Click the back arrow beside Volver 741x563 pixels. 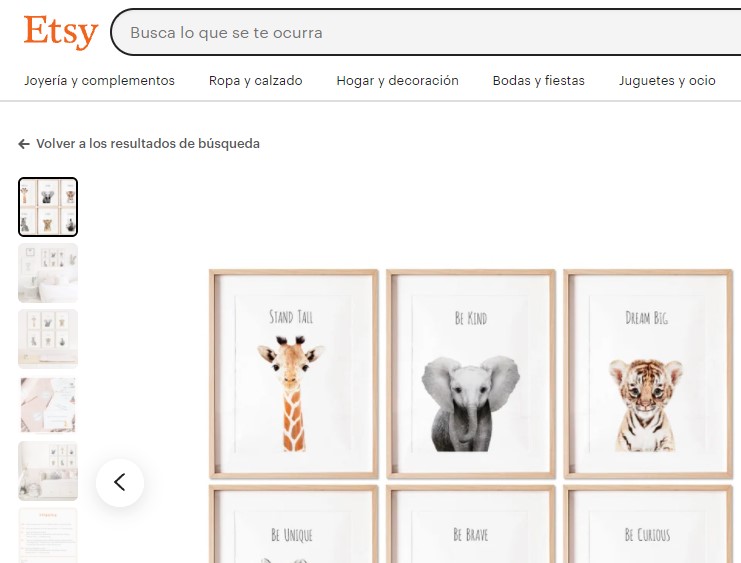pos(24,144)
